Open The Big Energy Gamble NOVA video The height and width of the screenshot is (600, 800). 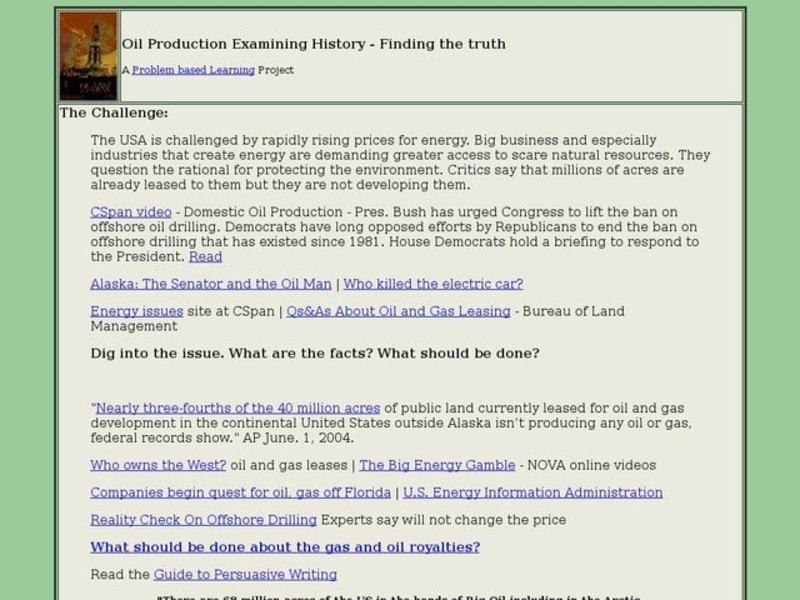[437, 465]
